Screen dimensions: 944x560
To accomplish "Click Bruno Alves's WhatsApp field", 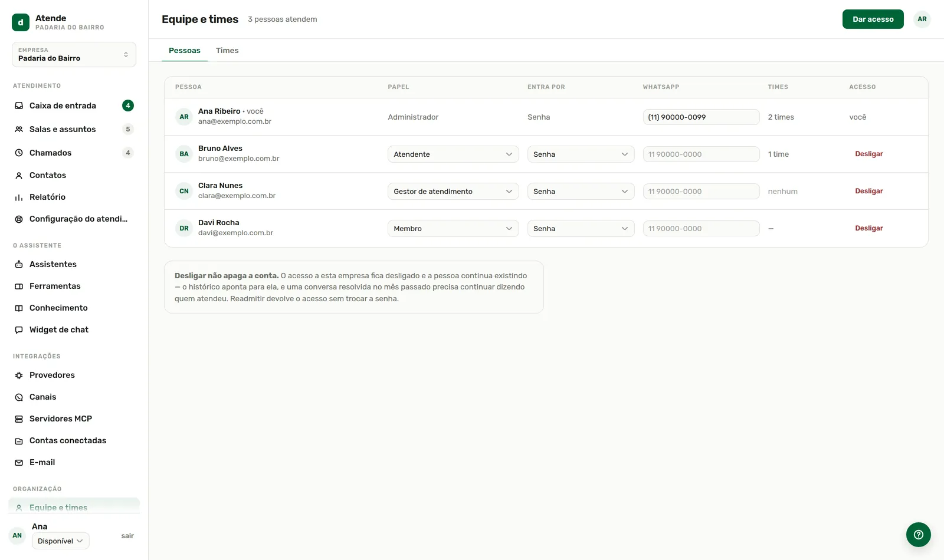I will (x=701, y=154).
